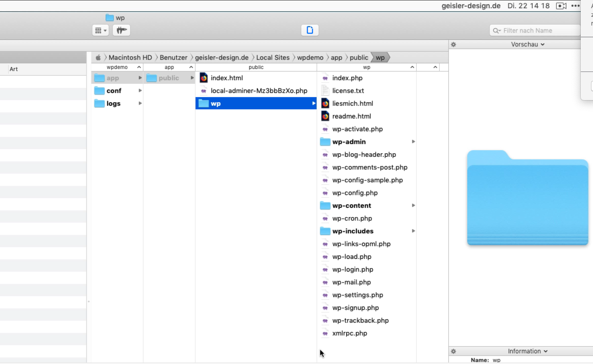
Task: Click the PHP icon of wp-comments-post.php
Action: point(325,167)
